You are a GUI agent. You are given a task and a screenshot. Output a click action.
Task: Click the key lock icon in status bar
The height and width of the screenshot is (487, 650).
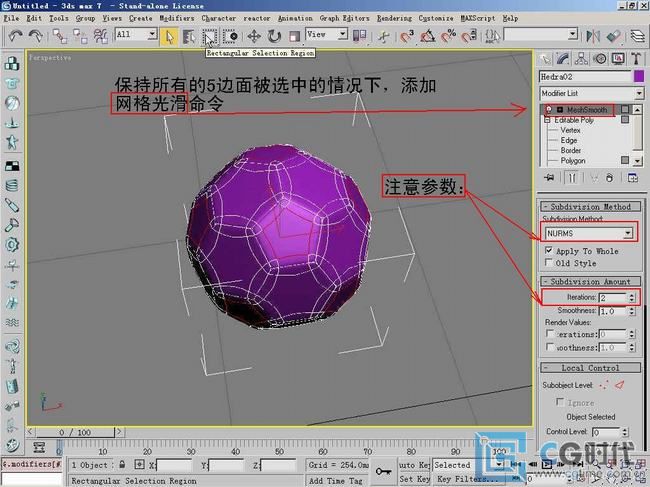tap(383, 471)
